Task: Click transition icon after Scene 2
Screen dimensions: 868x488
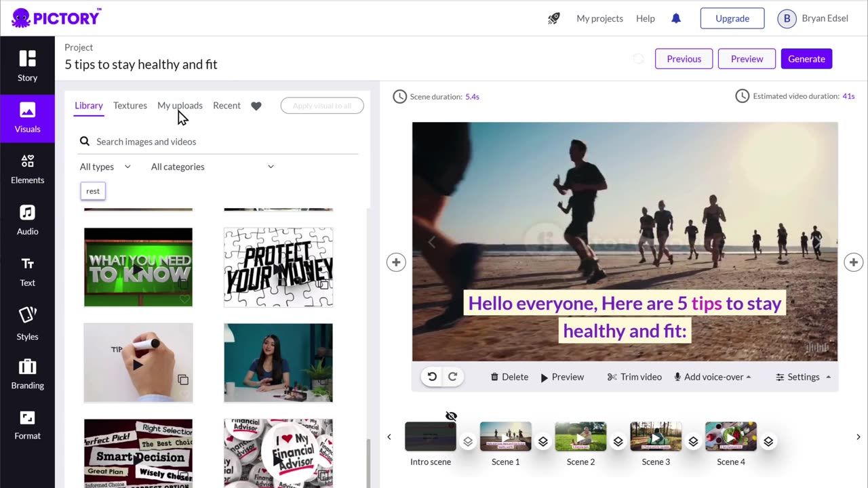Action: pyautogui.click(x=618, y=441)
